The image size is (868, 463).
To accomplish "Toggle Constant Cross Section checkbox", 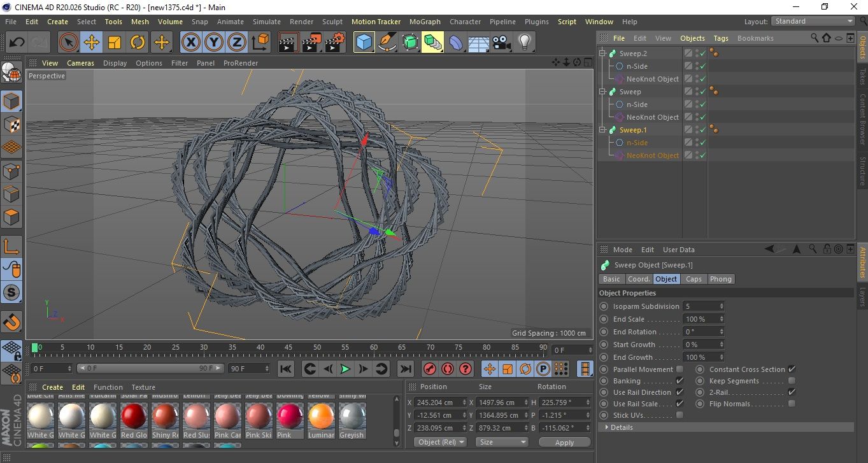I will (792, 369).
